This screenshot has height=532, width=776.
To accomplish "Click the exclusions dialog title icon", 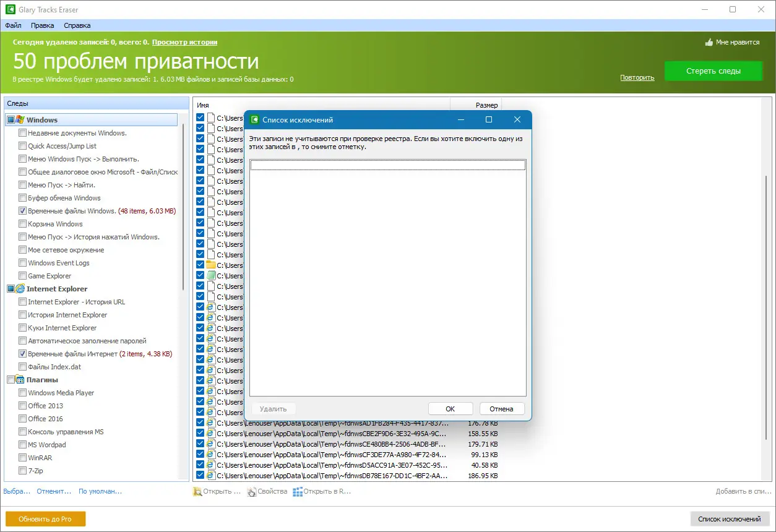I will pyautogui.click(x=254, y=120).
